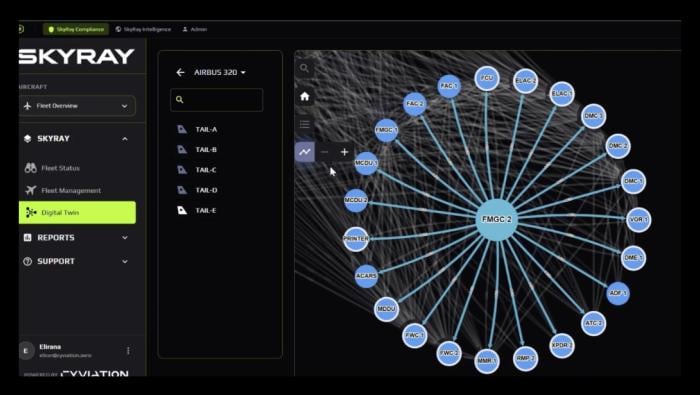Select the ATC 2 node
This screenshot has height=395, width=700.
tap(593, 323)
